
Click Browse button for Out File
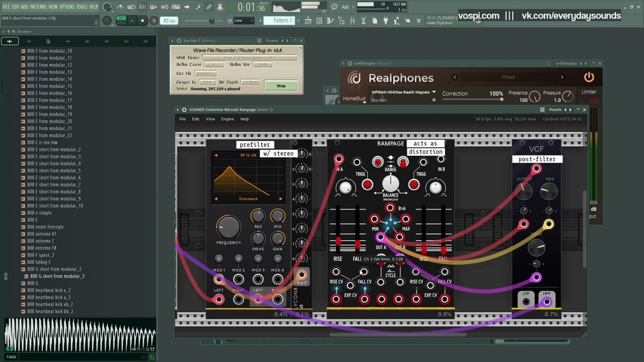pyautogui.click(x=205, y=74)
